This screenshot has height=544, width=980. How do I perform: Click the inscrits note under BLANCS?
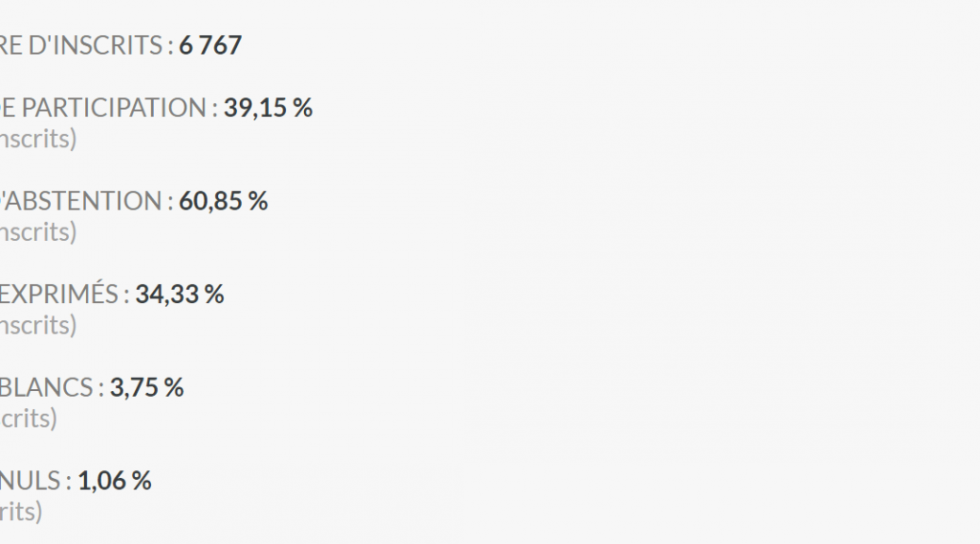(x=28, y=418)
